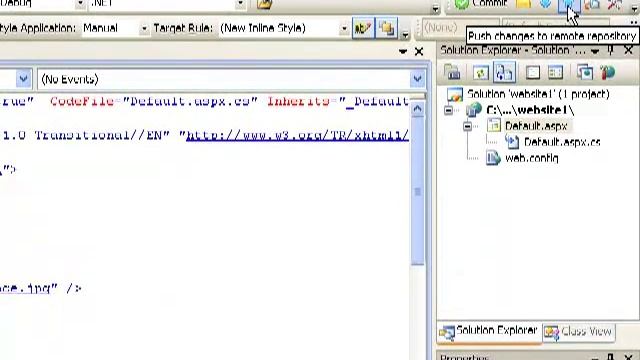Open the standard toolbar overflow arrow before Commit
The width and height of the screenshot is (640, 360).
pos(436,8)
